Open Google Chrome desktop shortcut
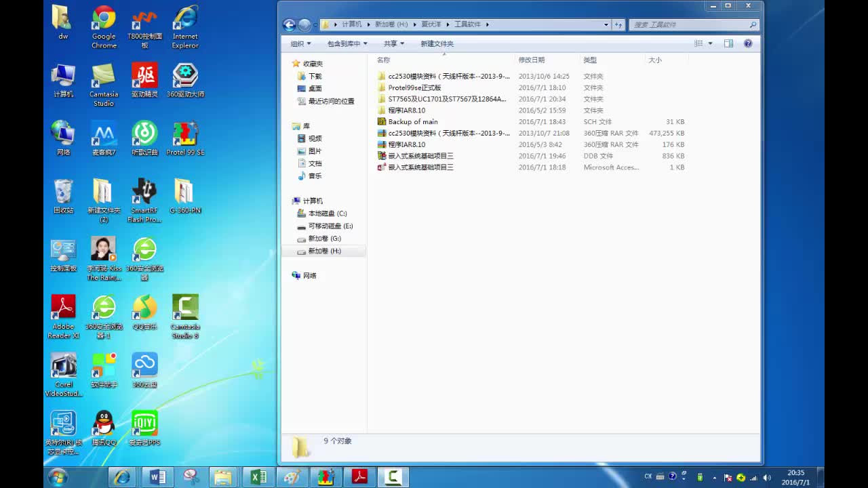This screenshot has height=488, width=868. [104, 27]
